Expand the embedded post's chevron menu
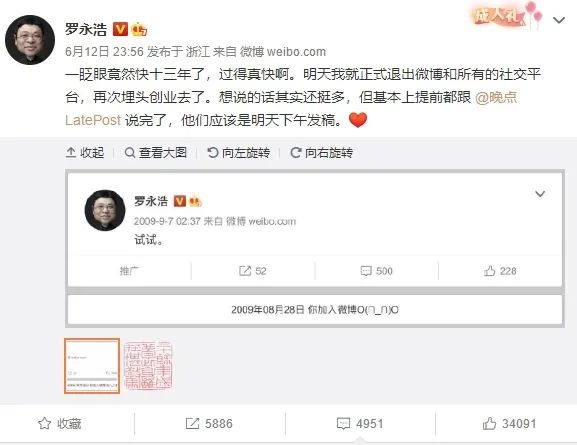Screen dimensions: 577x445 coord(540,194)
